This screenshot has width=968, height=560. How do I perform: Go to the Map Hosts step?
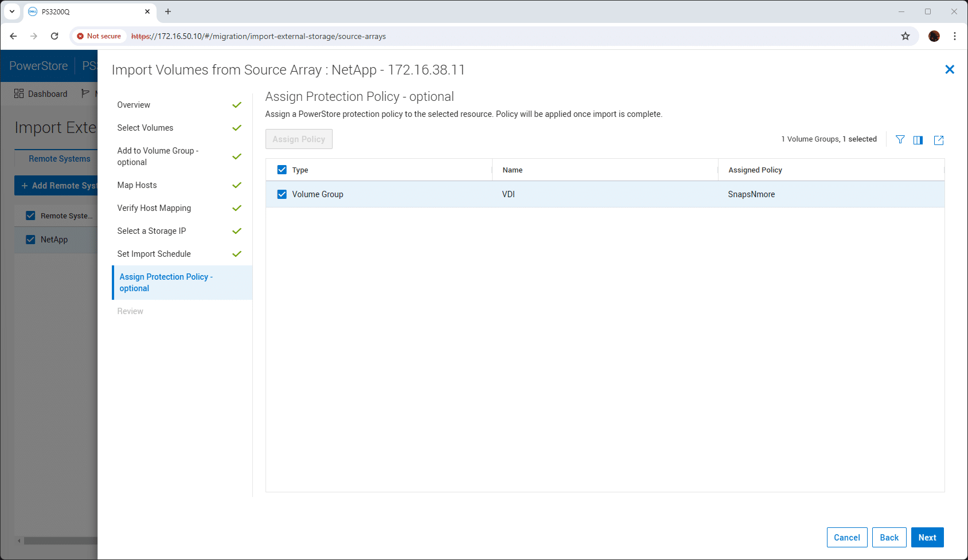pos(137,185)
